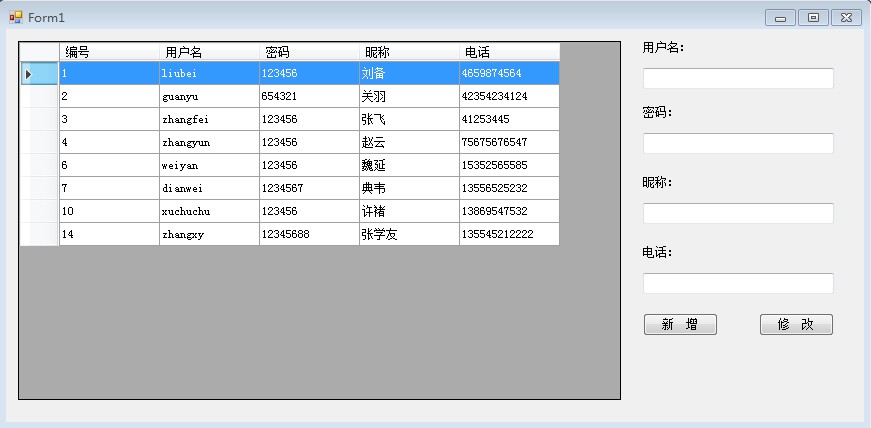Sort by the 编号 column header

pyautogui.click(x=109, y=52)
